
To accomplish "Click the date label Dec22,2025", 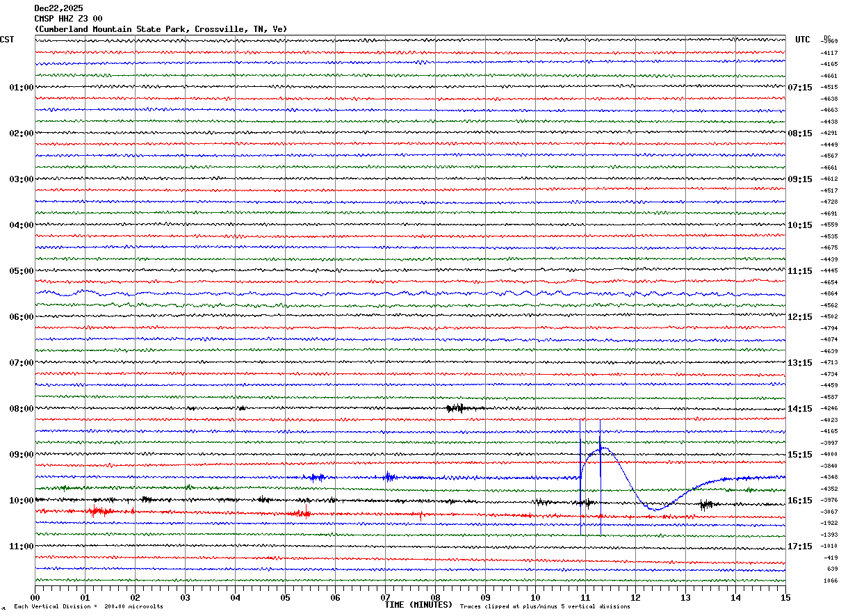I will coord(58,8).
